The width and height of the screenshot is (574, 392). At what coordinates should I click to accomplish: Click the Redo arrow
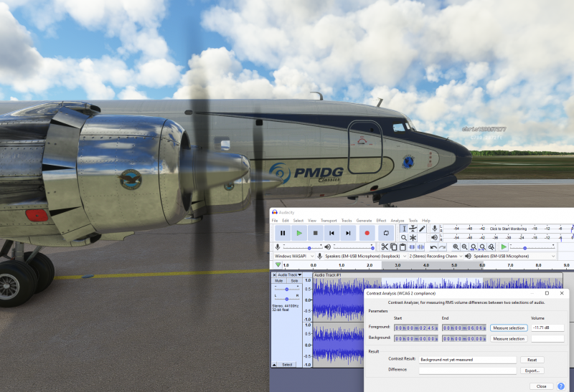pos(442,247)
